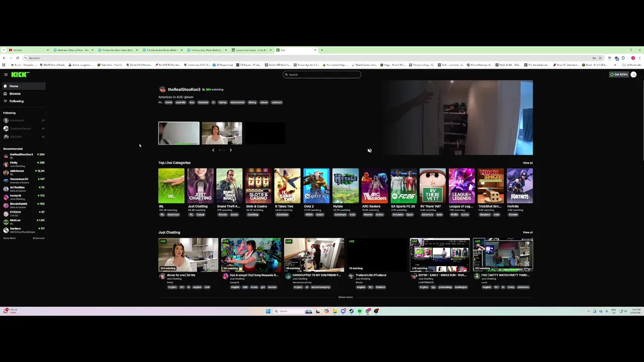This screenshot has height=362, width=644.
Task: Open the IRL category card
Action: (x=172, y=186)
